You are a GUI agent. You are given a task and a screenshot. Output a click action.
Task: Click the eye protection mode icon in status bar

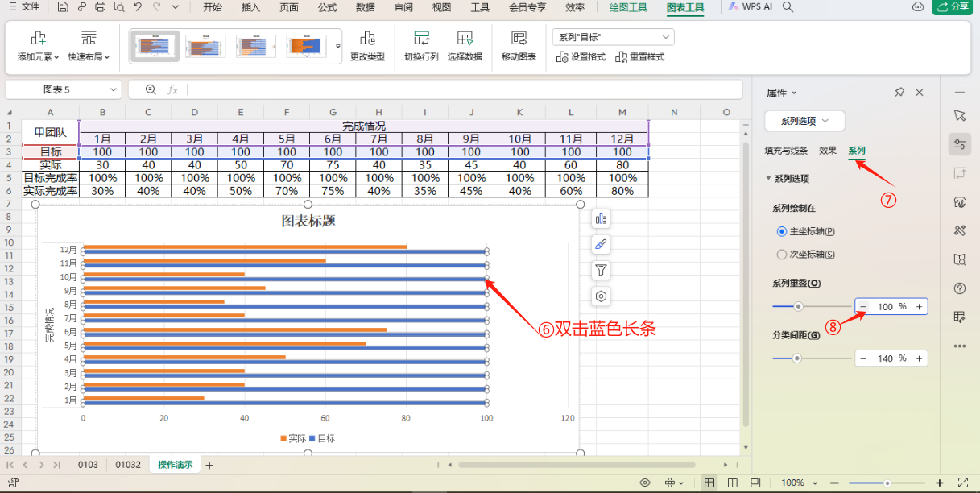645,483
